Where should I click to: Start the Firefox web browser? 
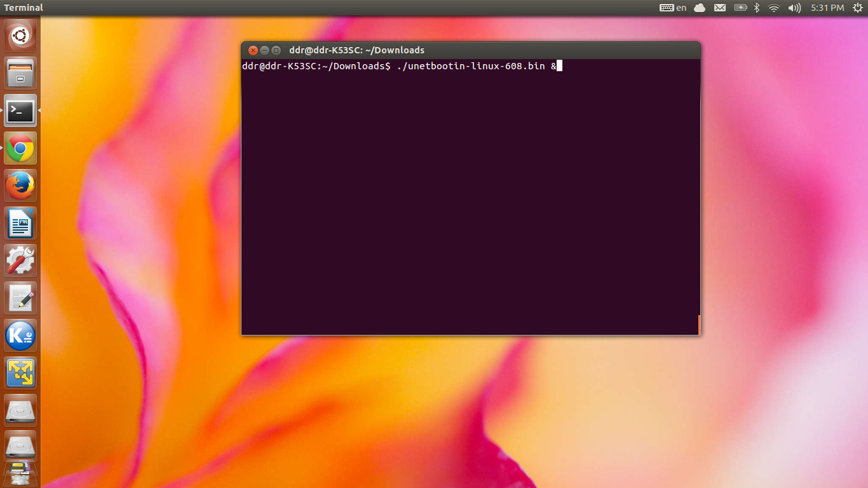tap(20, 186)
